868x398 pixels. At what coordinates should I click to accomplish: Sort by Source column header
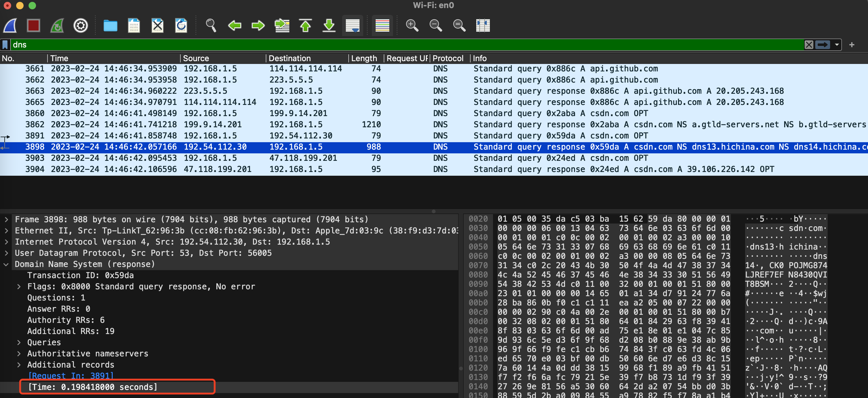223,58
